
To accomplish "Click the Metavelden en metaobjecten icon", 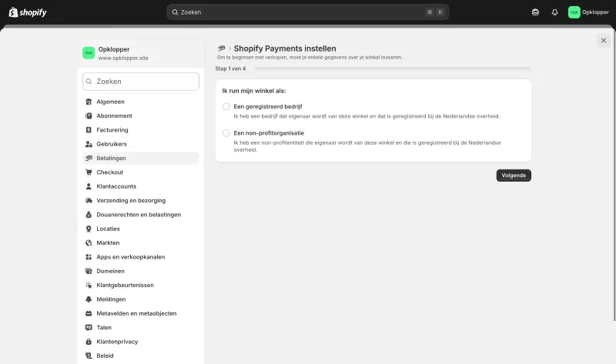I will click(x=89, y=314).
